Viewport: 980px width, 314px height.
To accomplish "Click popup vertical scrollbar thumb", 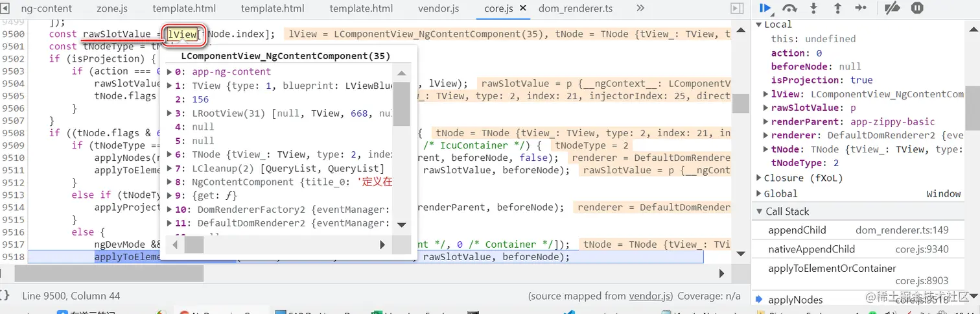I will tap(402, 103).
